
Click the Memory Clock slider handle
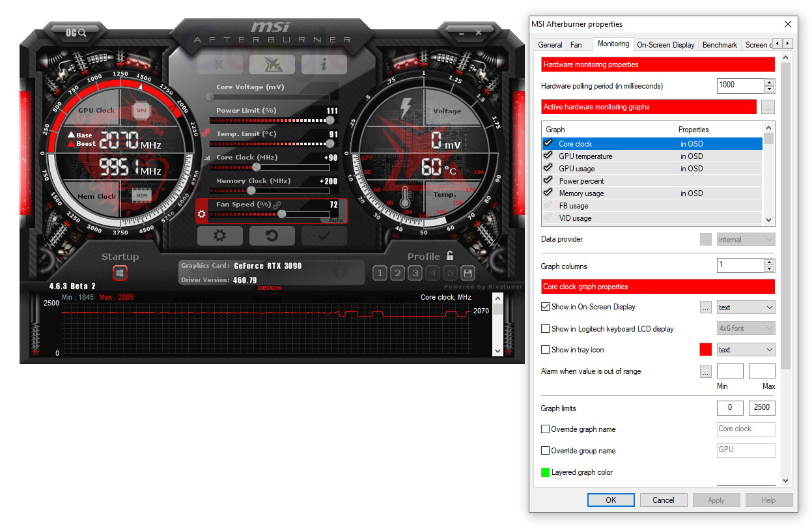click(251, 190)
